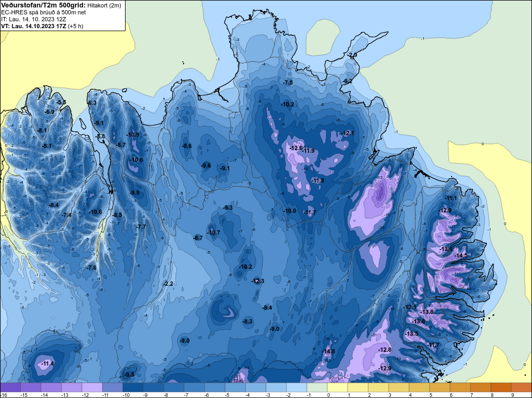Click the temperature label -11.8

318,180
